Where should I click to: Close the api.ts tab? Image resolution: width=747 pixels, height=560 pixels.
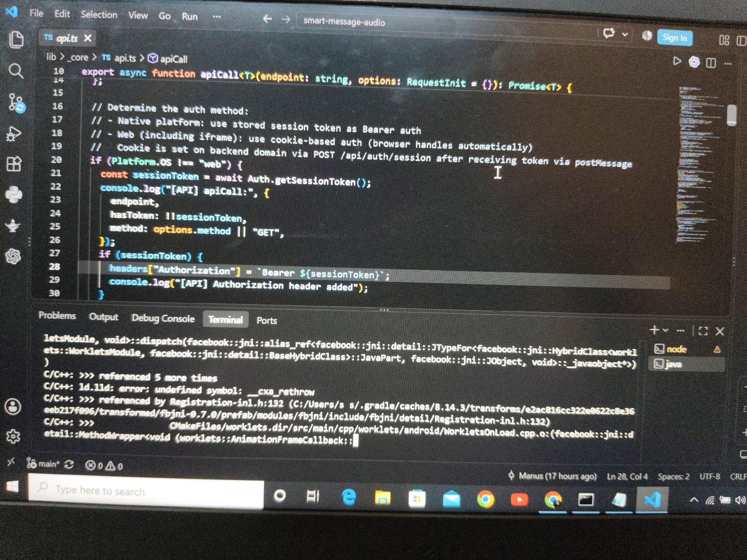(88, 38)
